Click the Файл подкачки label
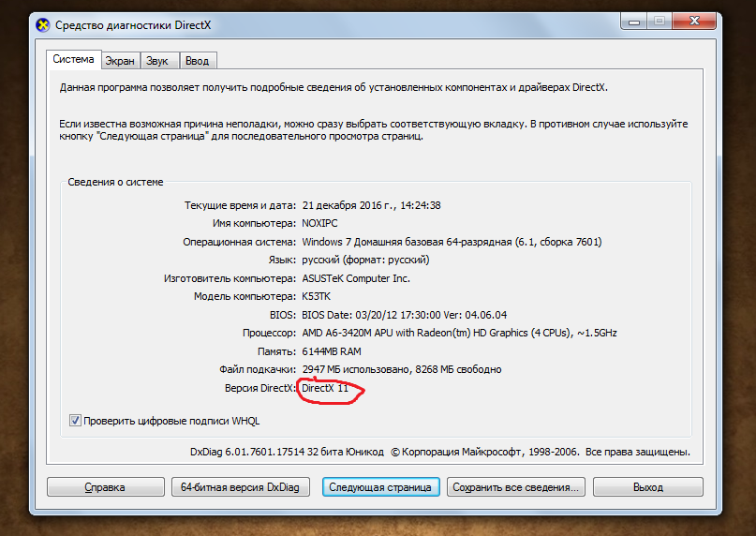This screenshot has height=536, width=756. click(x=258, y=369)
